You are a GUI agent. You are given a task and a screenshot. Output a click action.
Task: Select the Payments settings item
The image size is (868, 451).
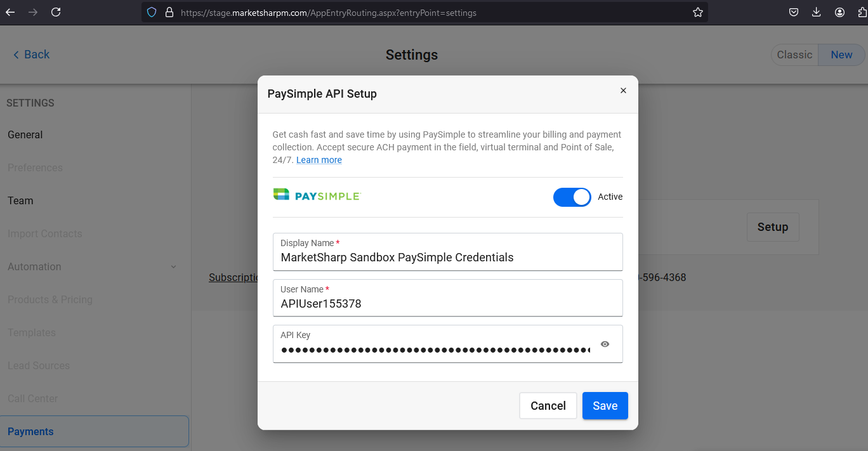[95, 431]
